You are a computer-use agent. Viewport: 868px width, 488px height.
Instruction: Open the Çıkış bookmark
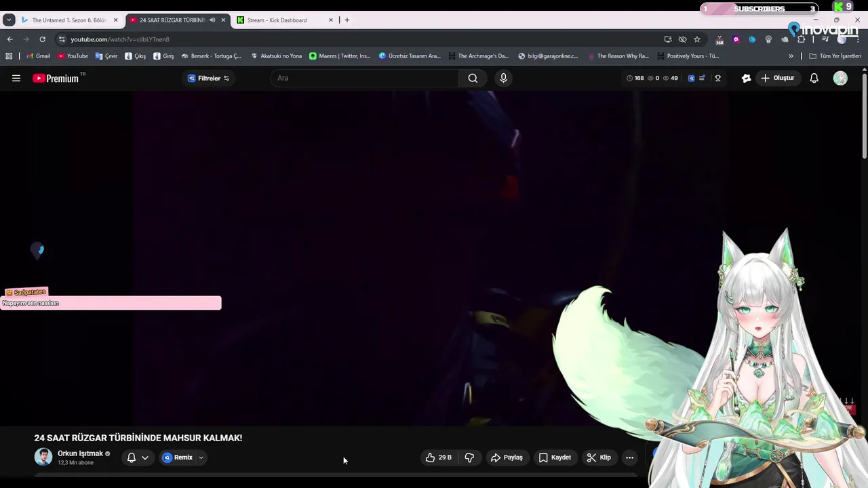pos(135,56)
